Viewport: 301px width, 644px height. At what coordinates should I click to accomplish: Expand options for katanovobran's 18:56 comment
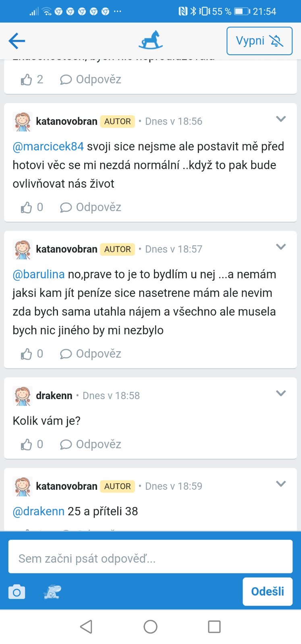(281, 119)
